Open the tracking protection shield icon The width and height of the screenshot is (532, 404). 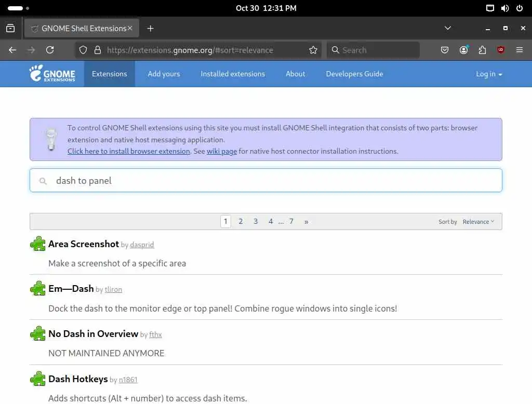(83, 50)
